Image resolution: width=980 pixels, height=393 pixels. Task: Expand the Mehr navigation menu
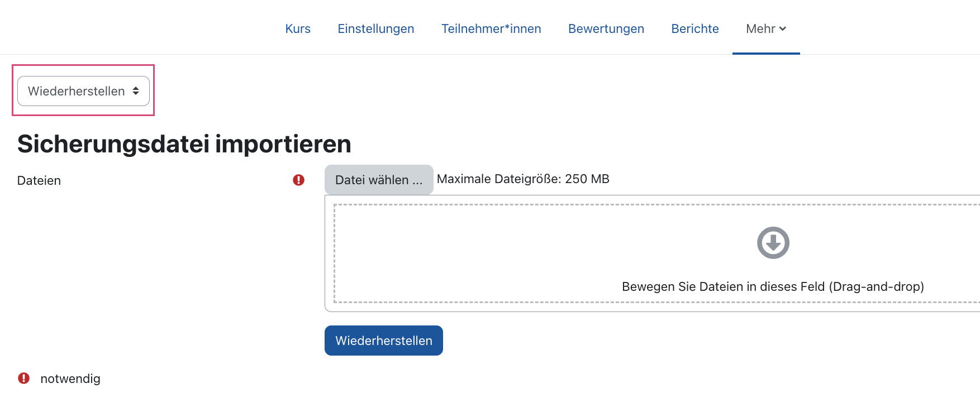click(x=766, y=28)
